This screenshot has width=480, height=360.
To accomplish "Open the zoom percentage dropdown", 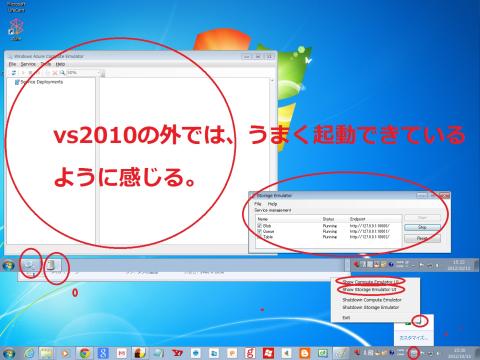I will click(83, 72).
